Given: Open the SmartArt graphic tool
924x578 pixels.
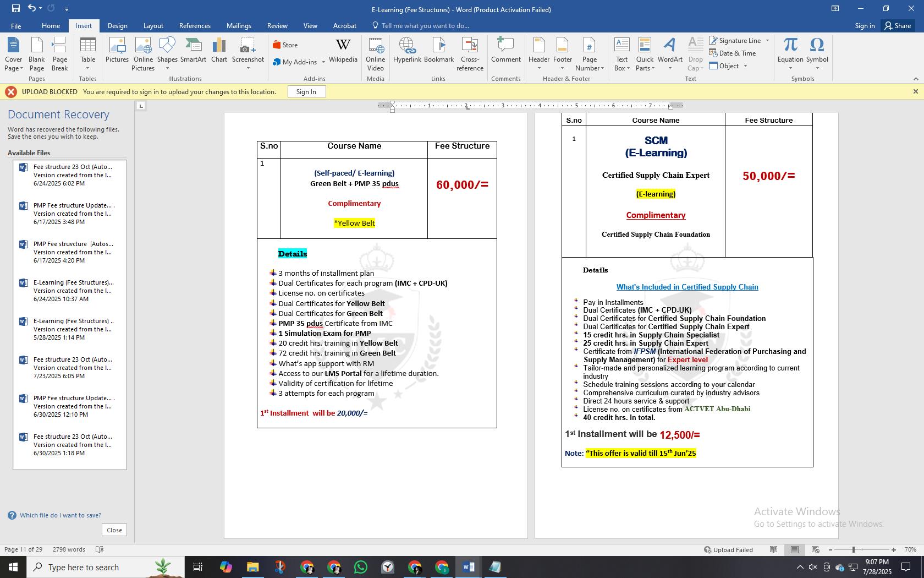Looking at the screenshot, I should (193, 50).
